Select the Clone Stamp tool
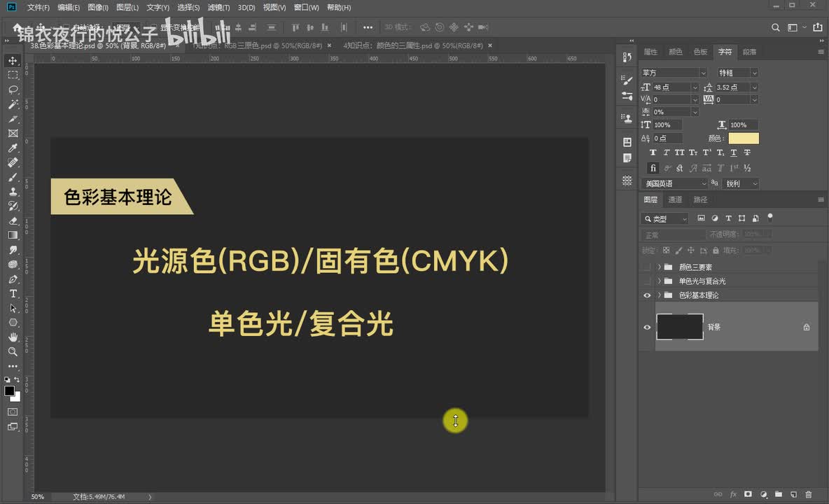The height and width of the screenshot is (504, 829). click(13, 191)
